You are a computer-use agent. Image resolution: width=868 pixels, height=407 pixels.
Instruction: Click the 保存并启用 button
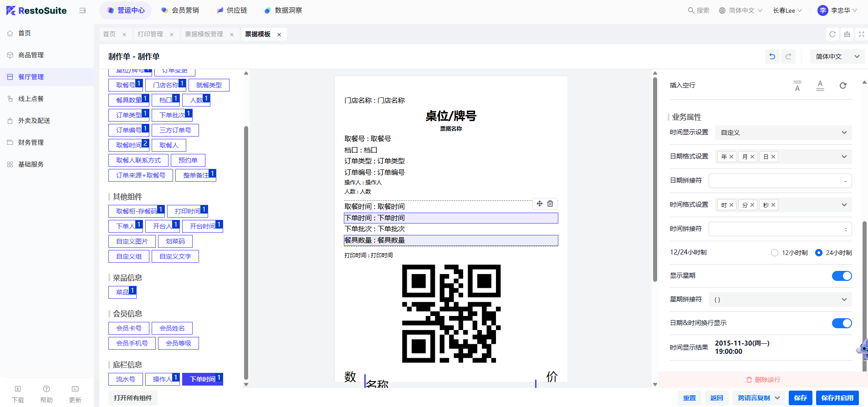pos(837,398)
